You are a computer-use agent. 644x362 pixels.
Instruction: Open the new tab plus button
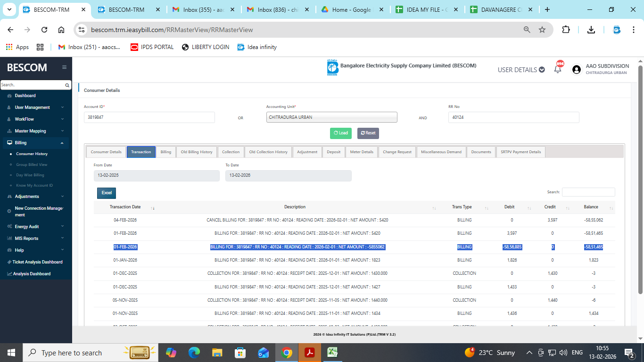547,9
